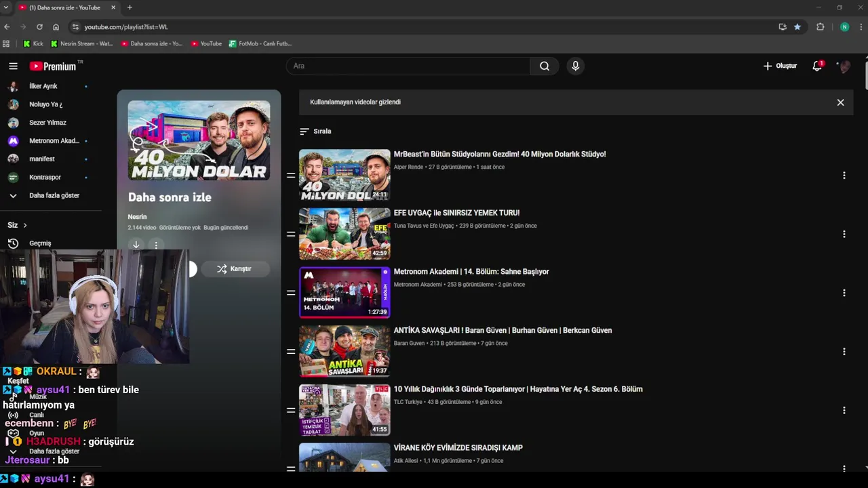868x488 pixels.
Task: Reload the page in browser
Action: coord(39,27)
